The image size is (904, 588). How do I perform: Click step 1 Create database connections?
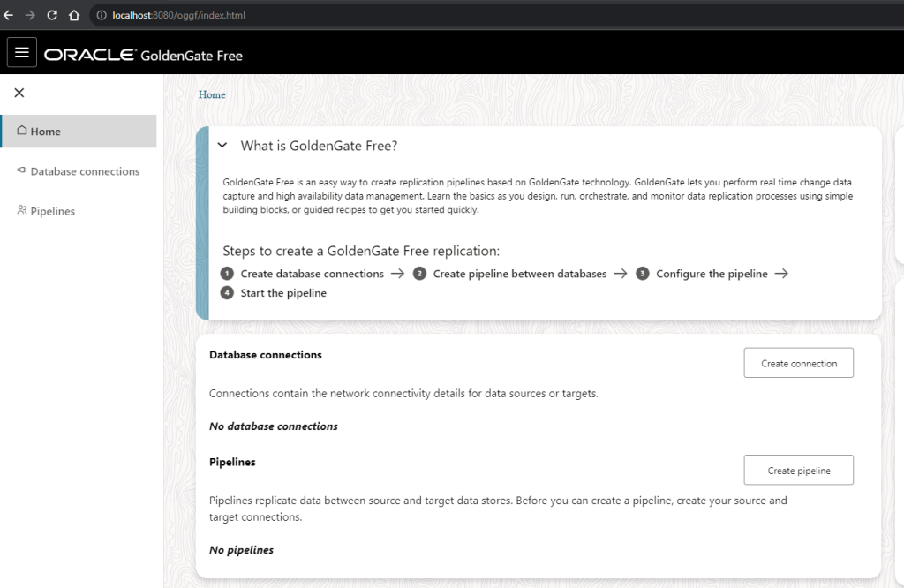coord(312,274)
